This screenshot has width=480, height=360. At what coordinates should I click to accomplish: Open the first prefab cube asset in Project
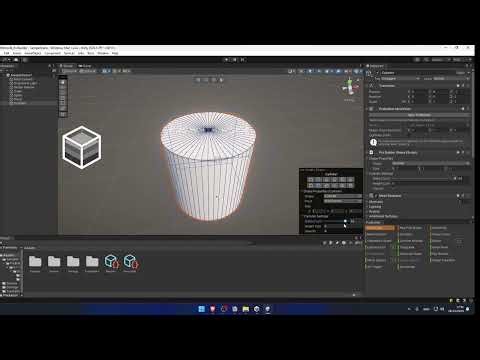pyautogui.click(x=111, y=262)
